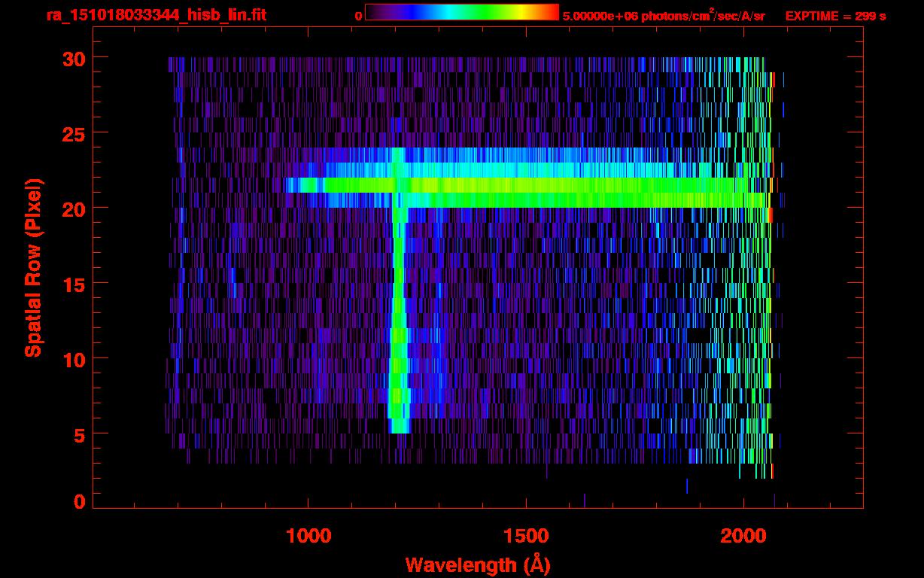Viewport: 924px width, 578px height.
Task: Click the 1000 wavelength tick label
Action: pos(309,536)
